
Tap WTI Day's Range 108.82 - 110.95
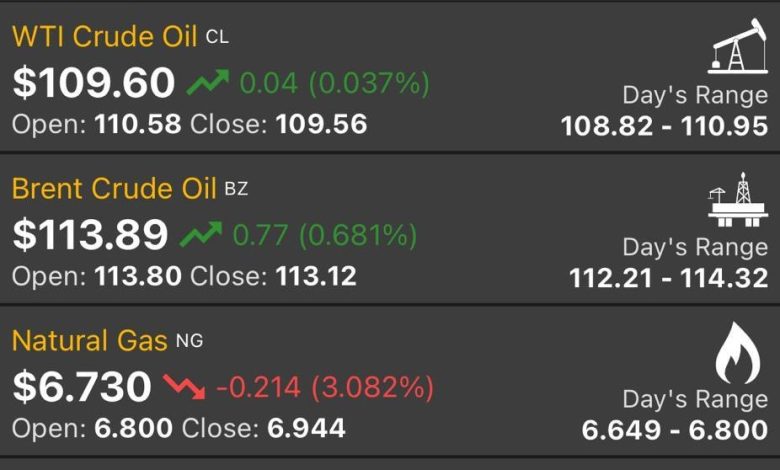(665, 126)
